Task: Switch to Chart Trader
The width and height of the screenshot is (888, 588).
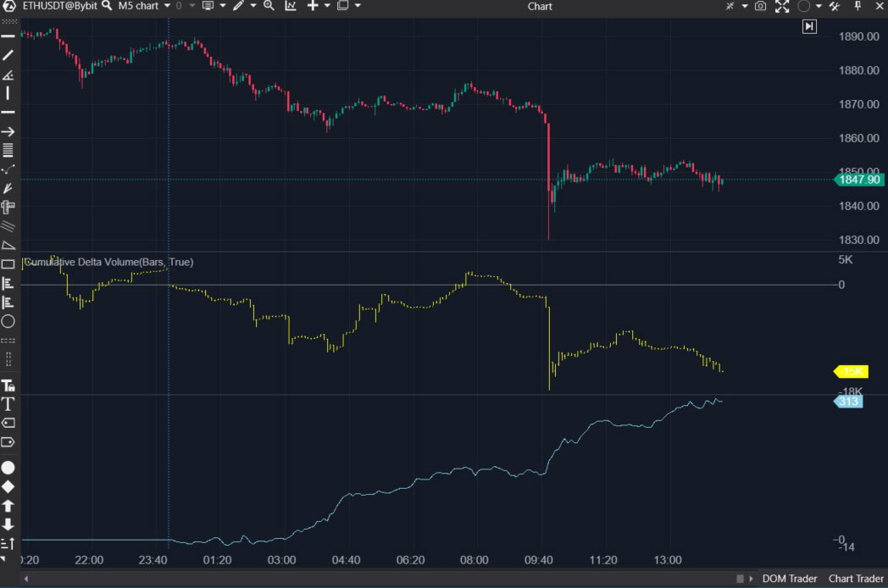Action: point(855,579)
